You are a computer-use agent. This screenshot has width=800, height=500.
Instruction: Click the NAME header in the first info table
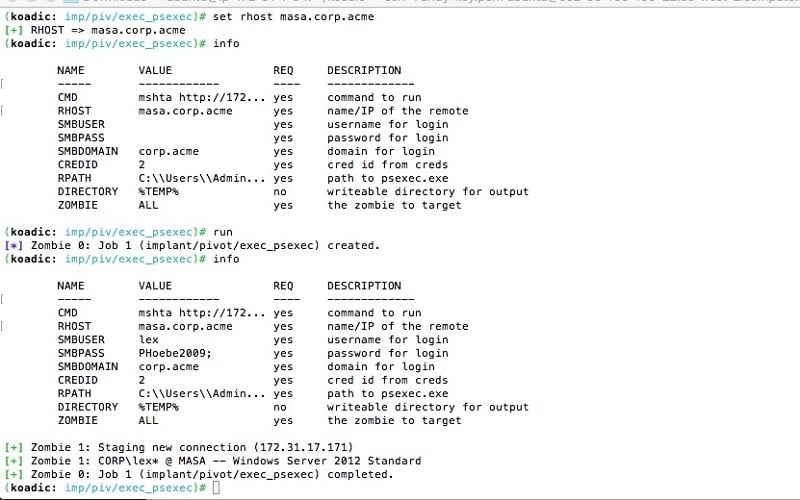coord(70,70)
